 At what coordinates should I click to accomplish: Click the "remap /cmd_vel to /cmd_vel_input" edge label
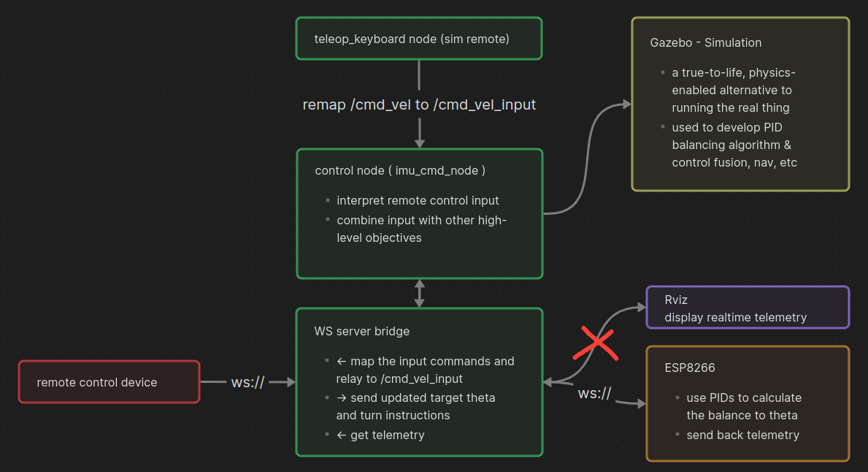pos(419,105)
